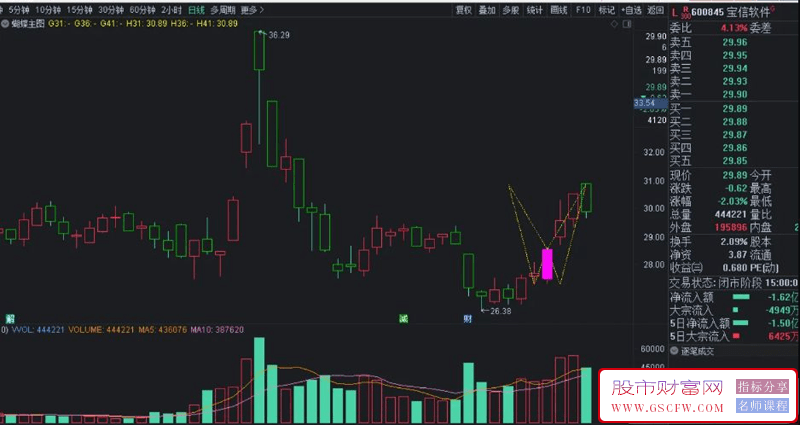
Task: Open the 统计 statistics tool
Action: tap(535, 10)
